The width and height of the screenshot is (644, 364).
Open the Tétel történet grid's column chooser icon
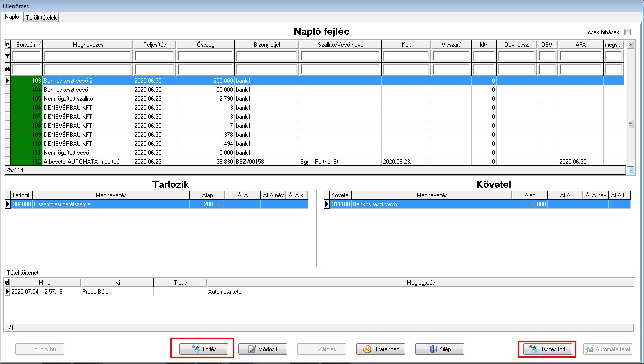point(7,283)
